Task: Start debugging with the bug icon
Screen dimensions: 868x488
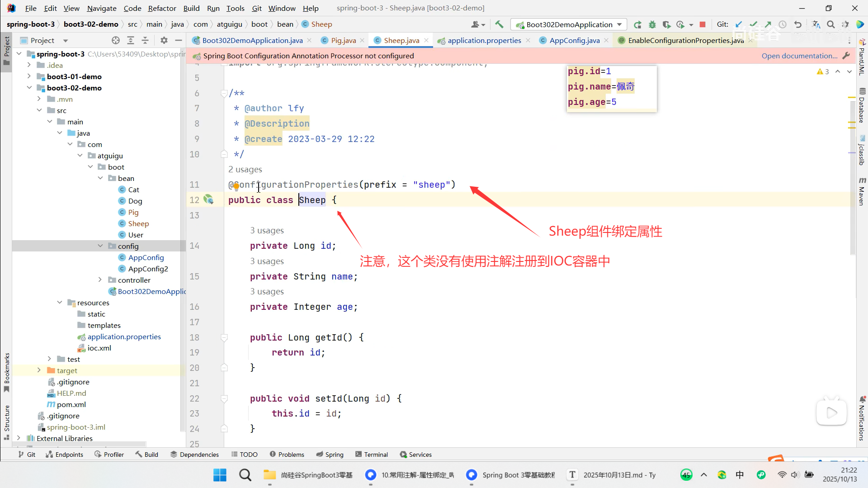Action: click(x=652, y=24)
